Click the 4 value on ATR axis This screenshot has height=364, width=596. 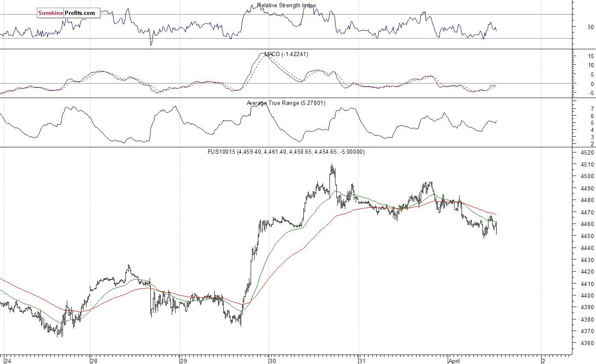[592, 130]
